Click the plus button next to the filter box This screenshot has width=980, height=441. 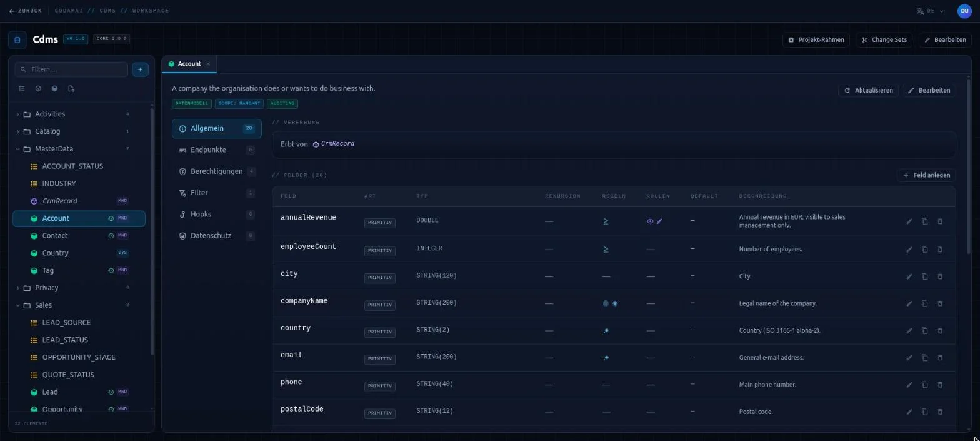[140, 69]
